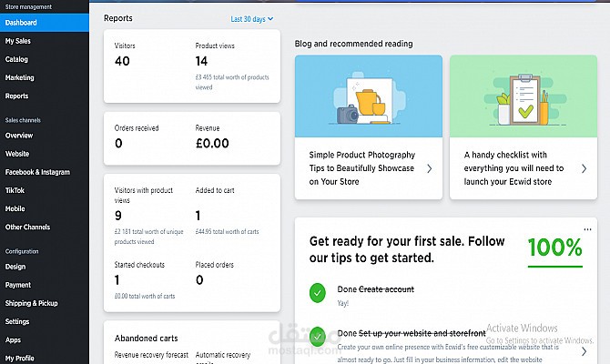Click the green checkmark beside Create account
The height and width of the screenshot is (364, 610).
[317, 292]
